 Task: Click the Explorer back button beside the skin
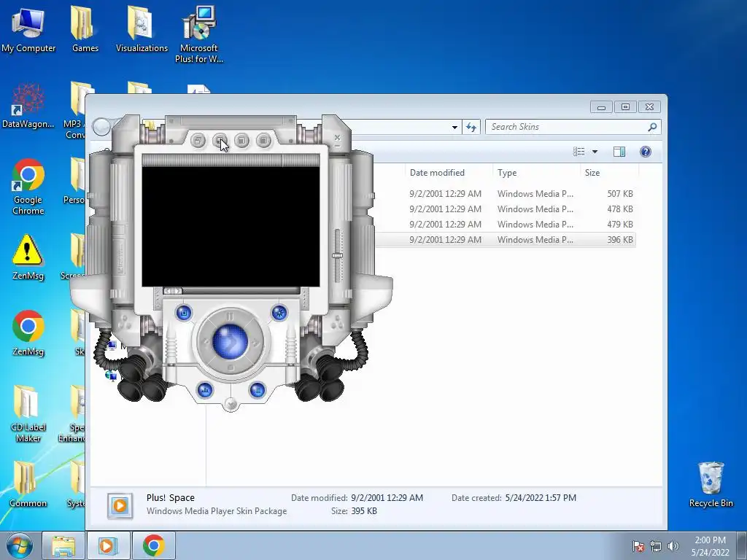pos(101,127)
